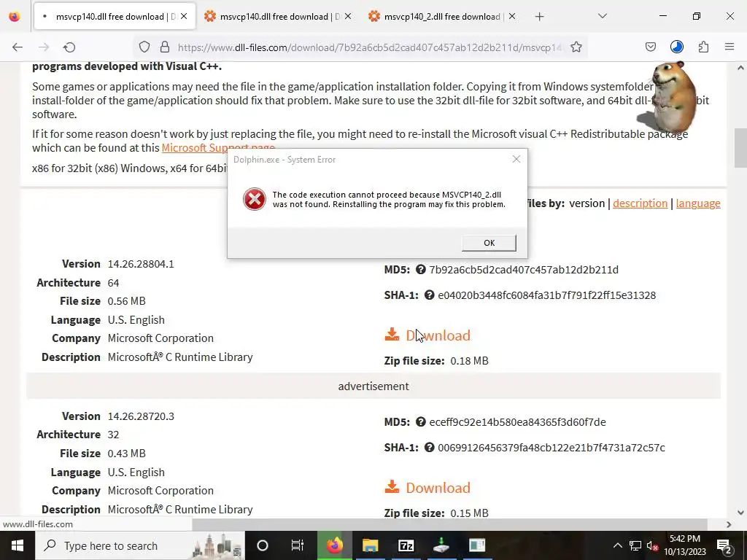Open SHA-1 help icon for e04020b3 hash

429,295
